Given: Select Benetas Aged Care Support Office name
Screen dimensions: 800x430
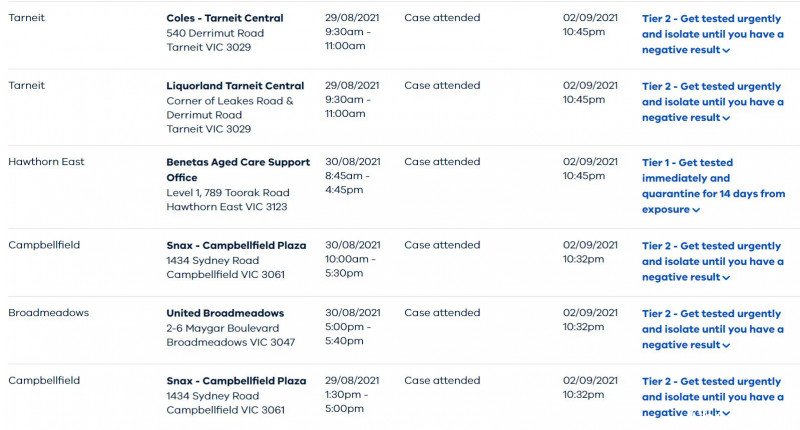Looking at the screenshot, I should point(238,170).
